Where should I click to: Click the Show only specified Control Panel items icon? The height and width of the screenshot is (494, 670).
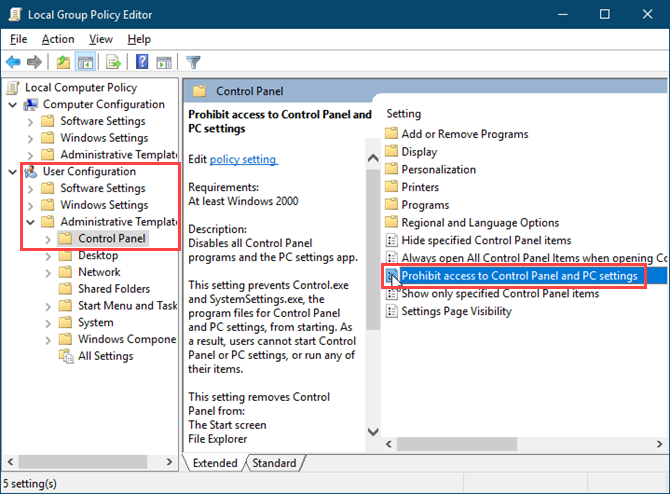[391, 294]
